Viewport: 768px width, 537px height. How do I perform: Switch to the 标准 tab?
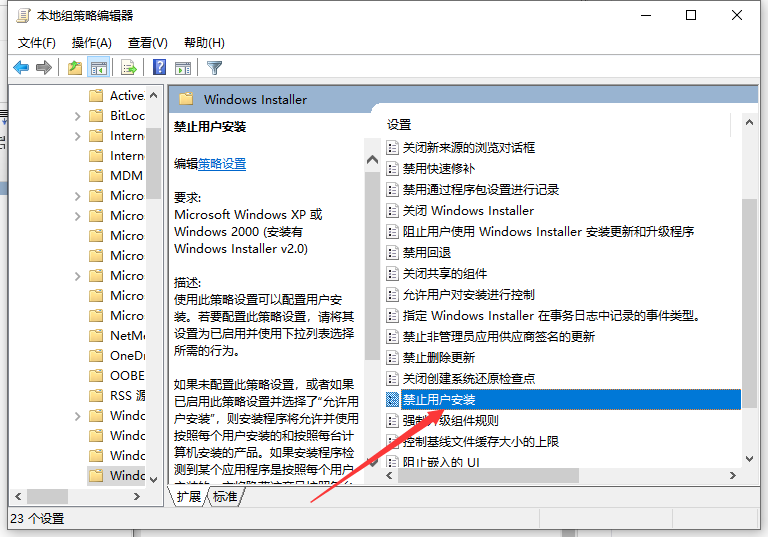tap(225, 497)
